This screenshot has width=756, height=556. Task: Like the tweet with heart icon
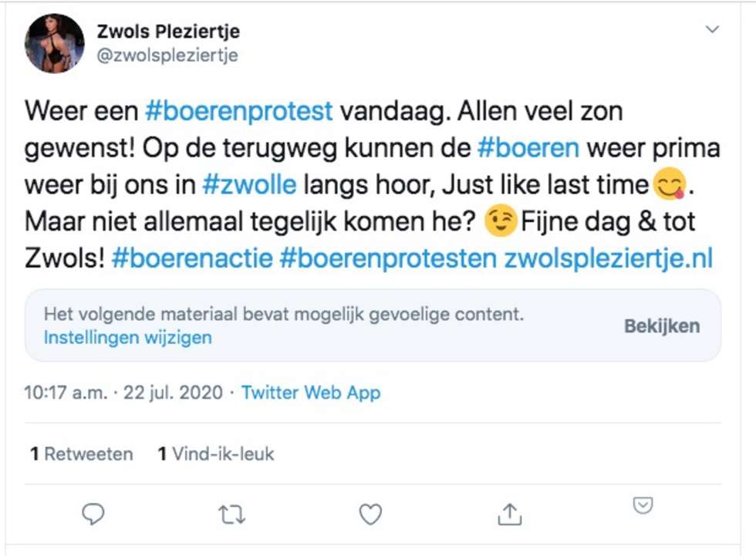370,514
